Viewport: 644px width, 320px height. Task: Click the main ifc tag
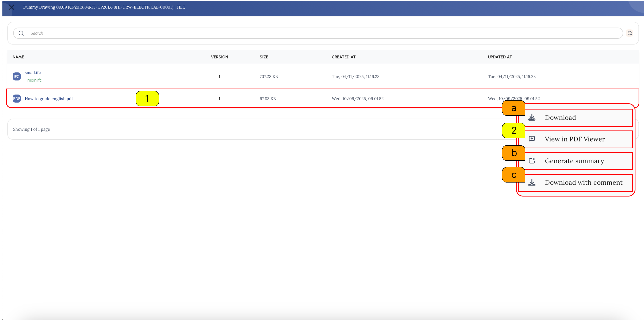click(35, 80)
